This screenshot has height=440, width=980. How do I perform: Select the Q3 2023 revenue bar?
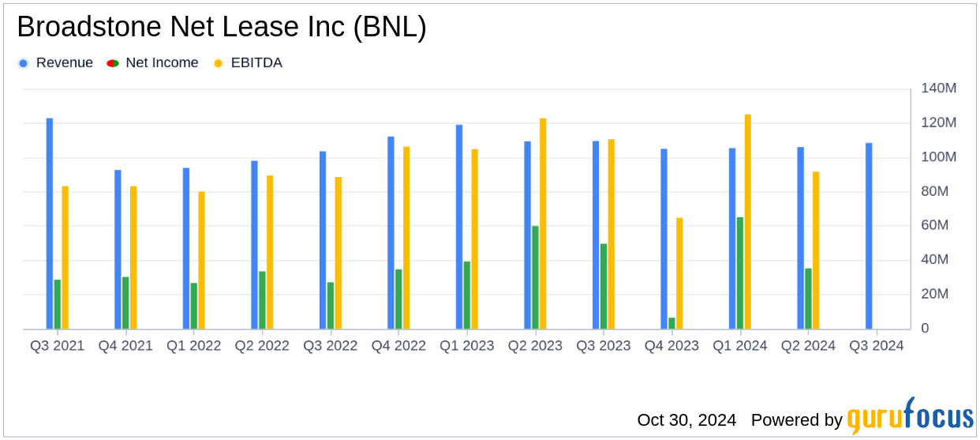[x=596, y=235]
